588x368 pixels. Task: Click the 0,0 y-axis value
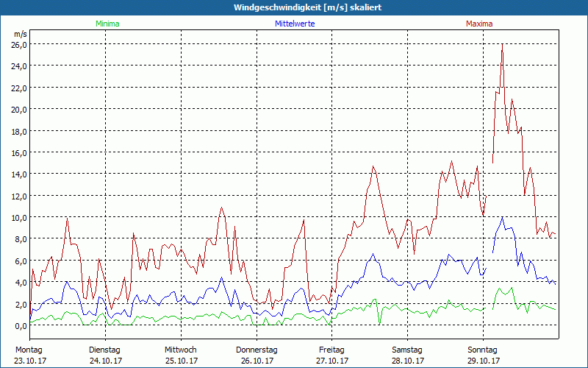(21, 326)
